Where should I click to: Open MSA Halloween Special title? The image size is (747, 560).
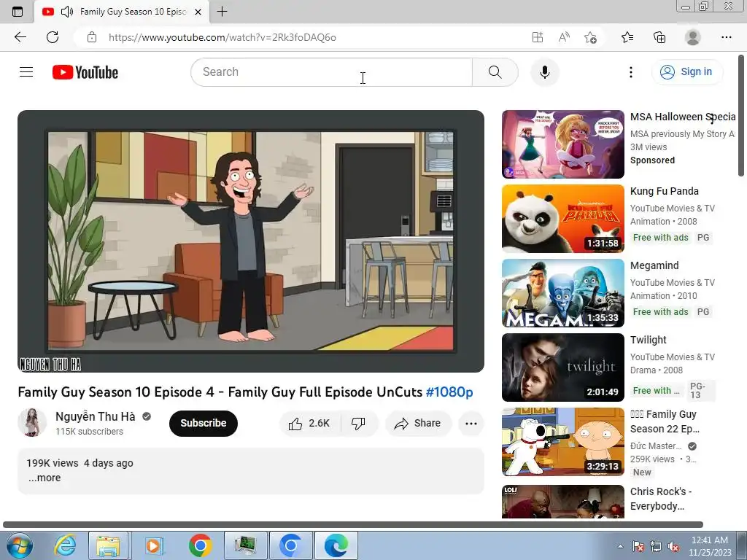682,117
